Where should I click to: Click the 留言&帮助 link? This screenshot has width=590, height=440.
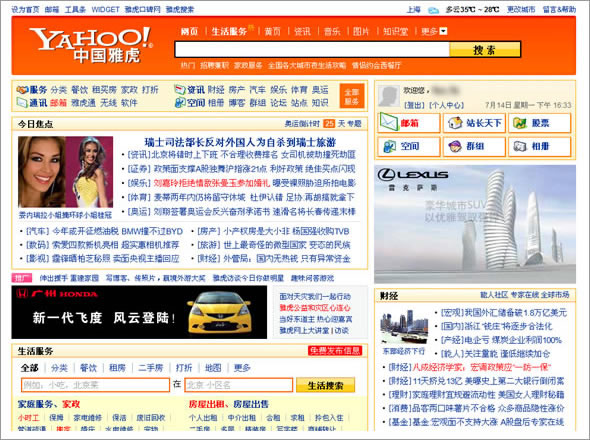(559, 9)
